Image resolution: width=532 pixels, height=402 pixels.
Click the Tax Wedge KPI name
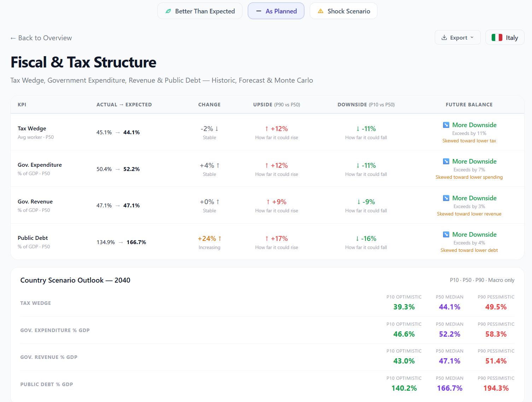coord(32,129)
